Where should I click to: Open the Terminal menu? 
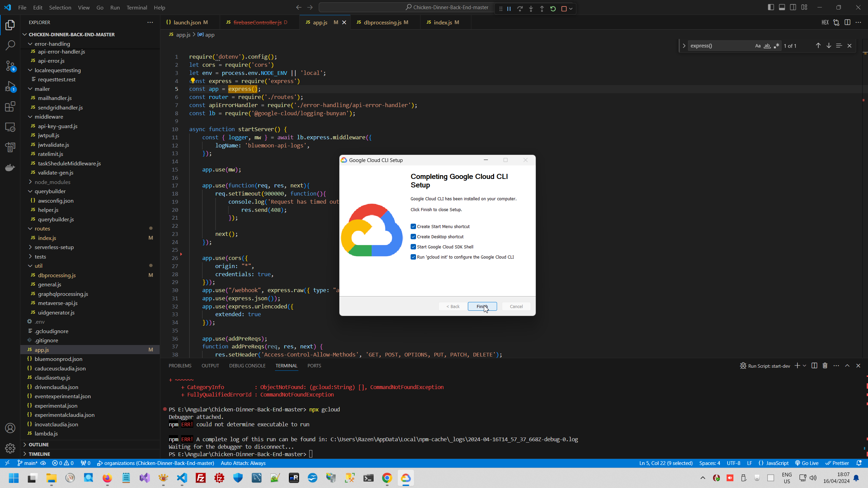point(137,7)
